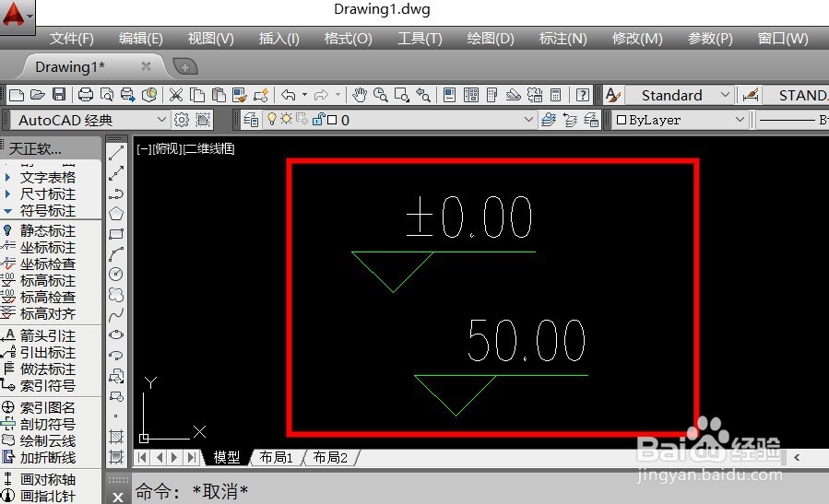This screenshot has height=504, width=829.
Task: Click the Plot print icon
Action: [x=85, y=95]
